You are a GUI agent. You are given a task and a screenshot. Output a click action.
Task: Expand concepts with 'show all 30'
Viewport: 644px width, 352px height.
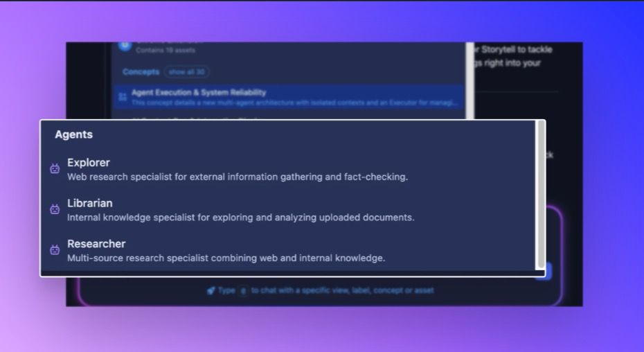point(186,72)
